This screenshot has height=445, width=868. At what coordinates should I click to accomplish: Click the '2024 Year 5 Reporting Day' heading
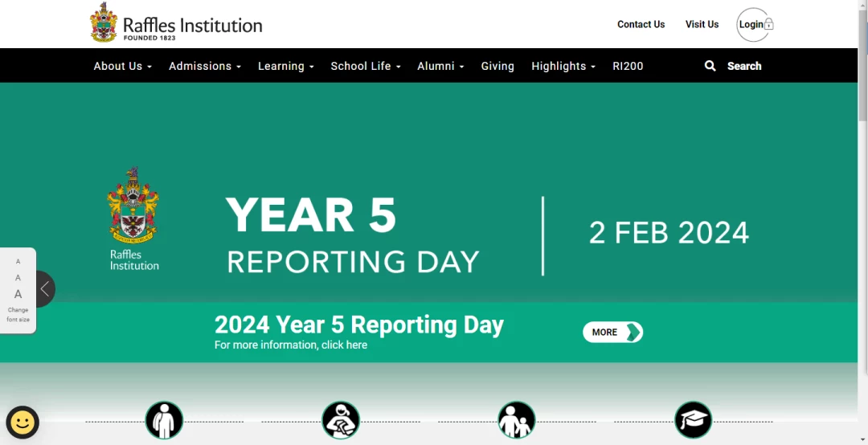pos(358,325)
